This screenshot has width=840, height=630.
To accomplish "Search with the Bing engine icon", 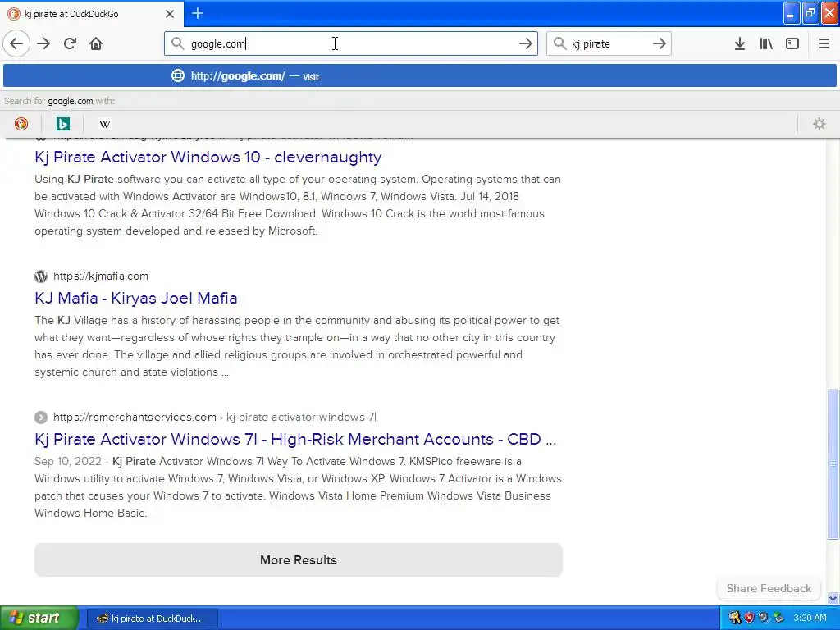I will 62,124.
